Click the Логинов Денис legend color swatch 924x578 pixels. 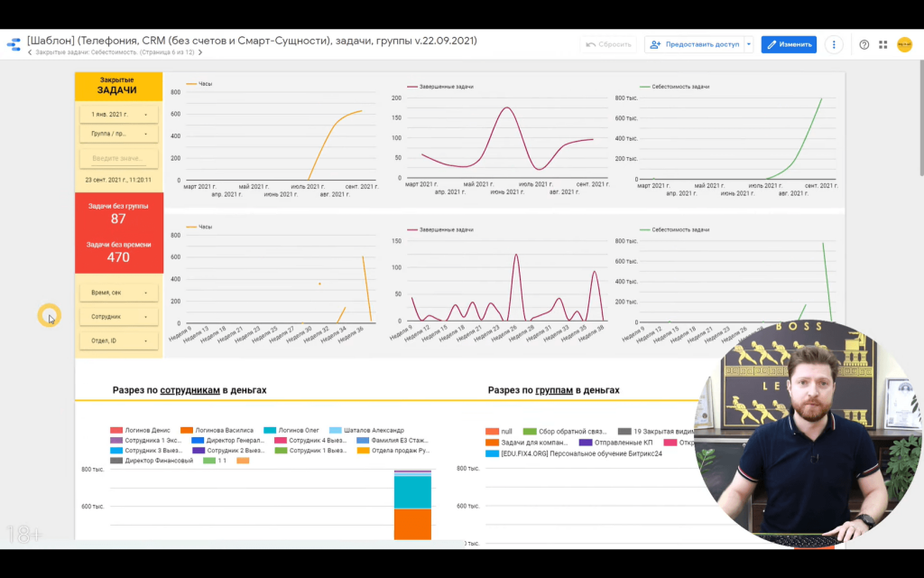click(115, 430)
